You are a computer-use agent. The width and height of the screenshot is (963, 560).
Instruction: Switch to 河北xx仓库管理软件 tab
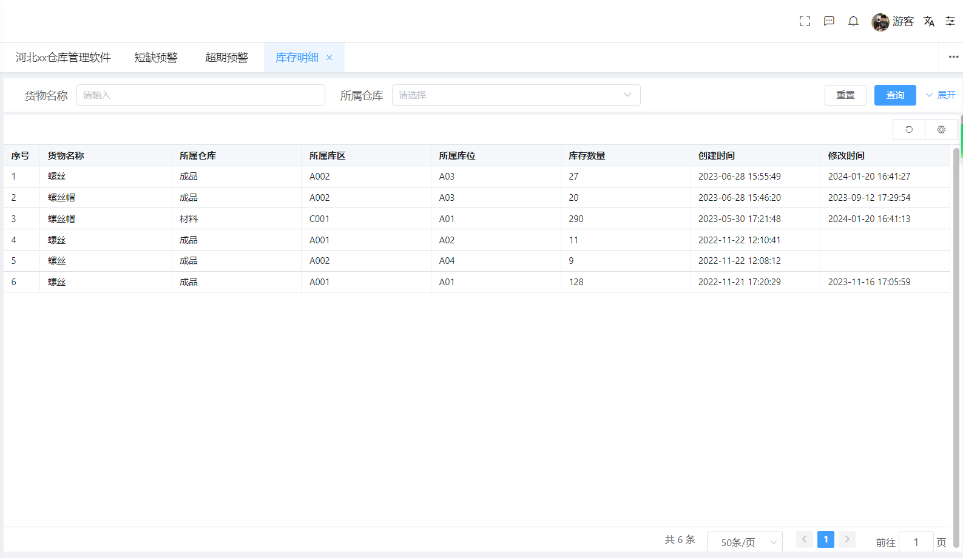(63, 58)
